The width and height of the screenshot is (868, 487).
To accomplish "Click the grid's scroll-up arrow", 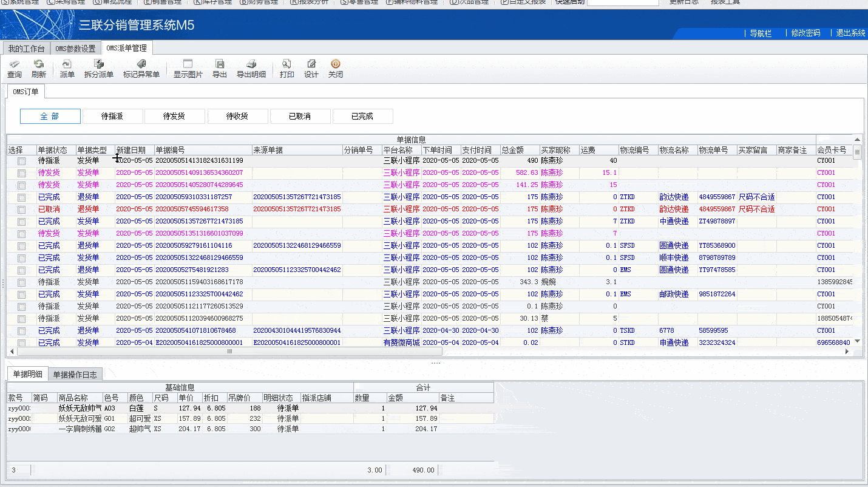I will pos(858,140).
